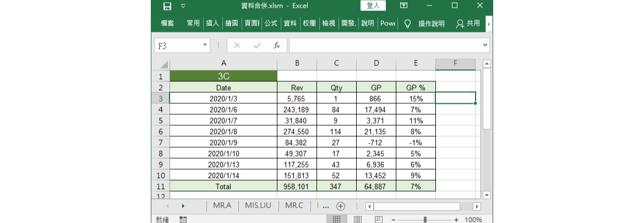Image resolution: width=644 pixels, height=223 pixels.
Task: Select cell with date 2020/1/3
Action: click(223, 98)
